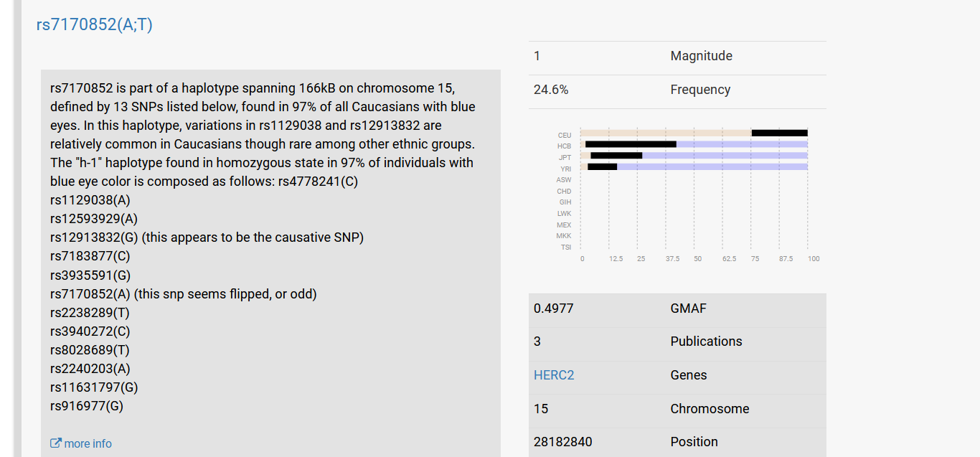Click the black segment of the HCB bar
This screenshot has width=980, height=457.
631,144
